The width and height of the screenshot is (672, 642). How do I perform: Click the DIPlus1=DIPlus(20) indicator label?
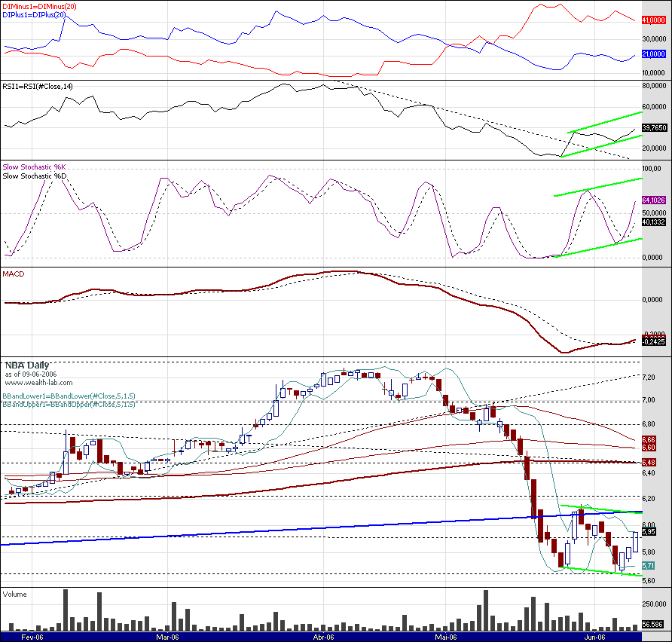35,14
